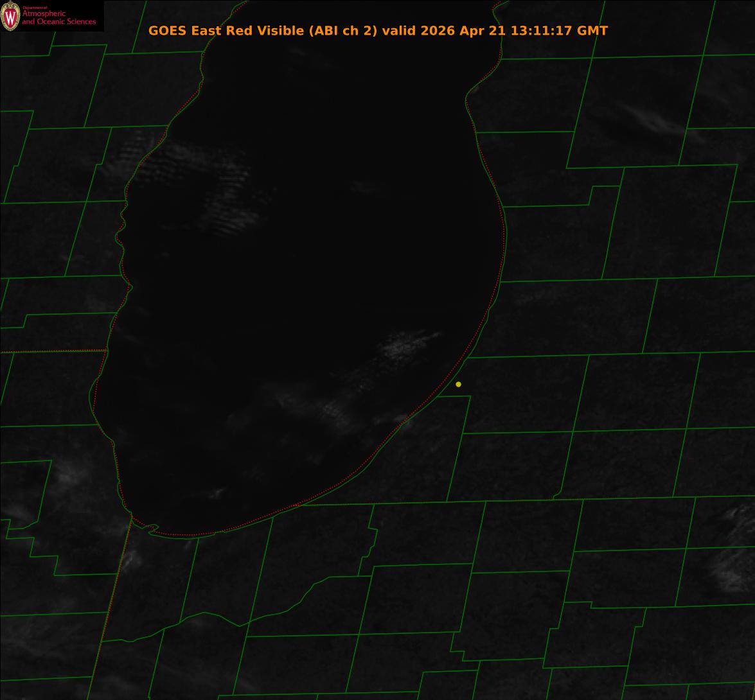Click the yellow location dot marker
Screen dimensions: 755x700
pyautogui.click(x=458, y=385)
